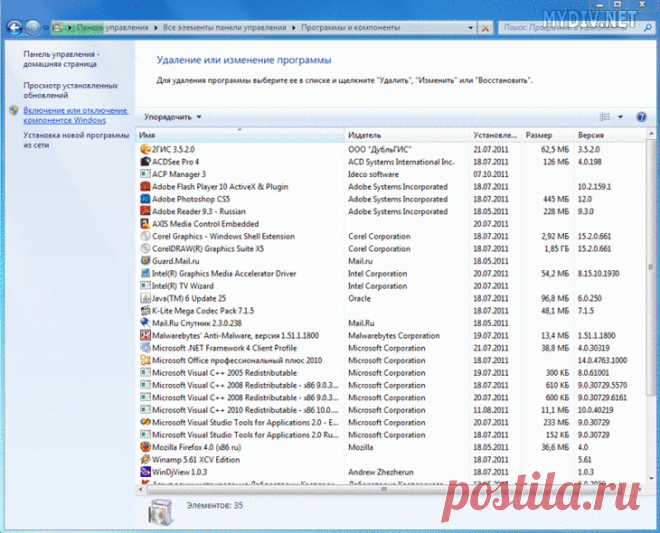The height and width of the screenshot is (533, 660).
Task: Open Просмотр установленных обновлений link
Action: pyautogui.click(x=71, y=90)
